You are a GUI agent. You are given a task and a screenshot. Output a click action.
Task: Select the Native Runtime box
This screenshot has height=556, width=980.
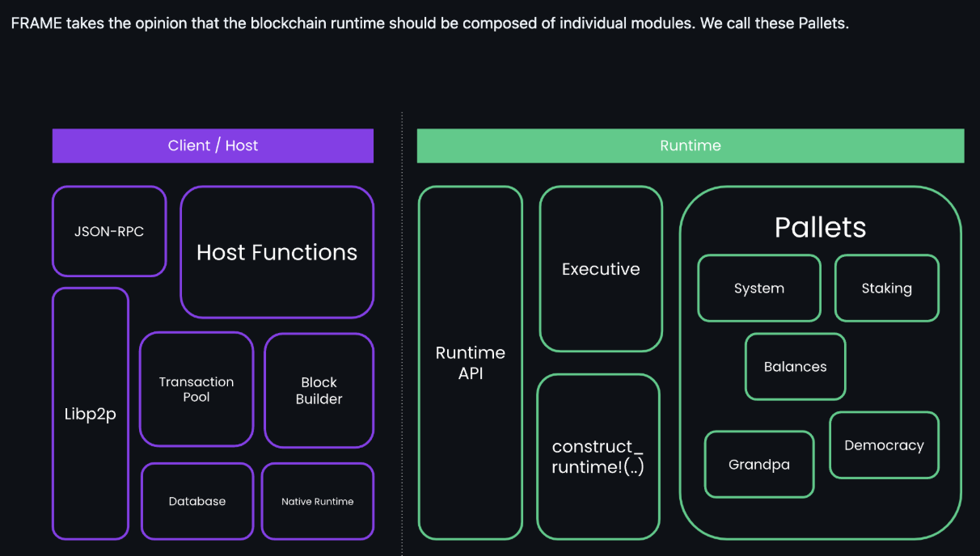tap(318, 501)
